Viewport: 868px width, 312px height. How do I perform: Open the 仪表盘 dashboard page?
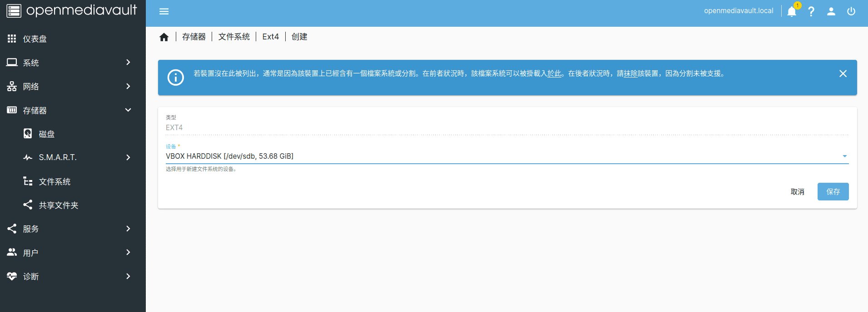(x=35, y=39)
